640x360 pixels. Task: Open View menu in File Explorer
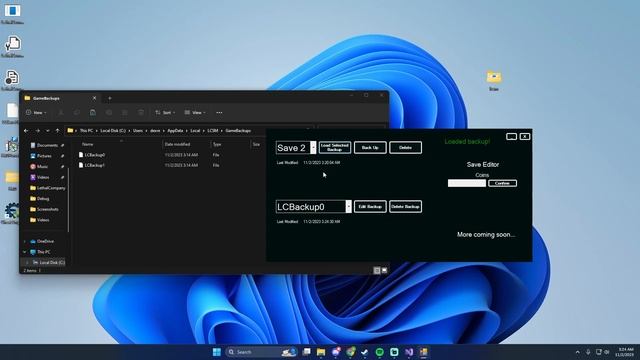coord(195,113)
